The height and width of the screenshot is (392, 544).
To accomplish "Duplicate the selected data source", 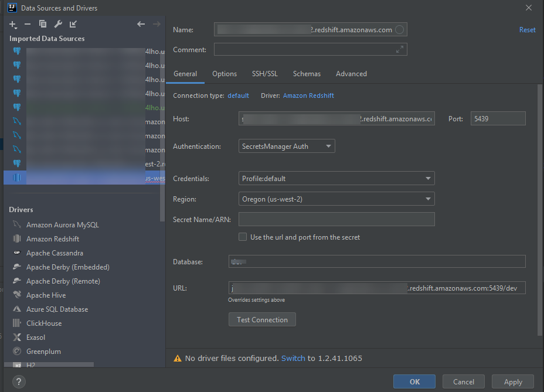I will [42, 25].
